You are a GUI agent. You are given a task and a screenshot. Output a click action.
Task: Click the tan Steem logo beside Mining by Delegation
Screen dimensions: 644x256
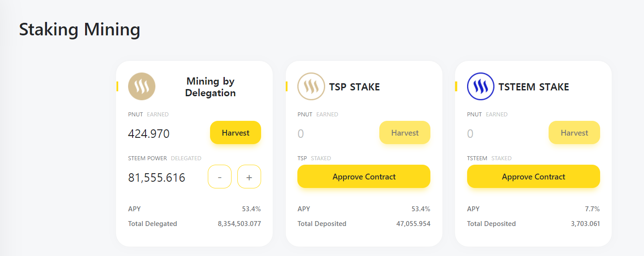(x=142, y=86)
